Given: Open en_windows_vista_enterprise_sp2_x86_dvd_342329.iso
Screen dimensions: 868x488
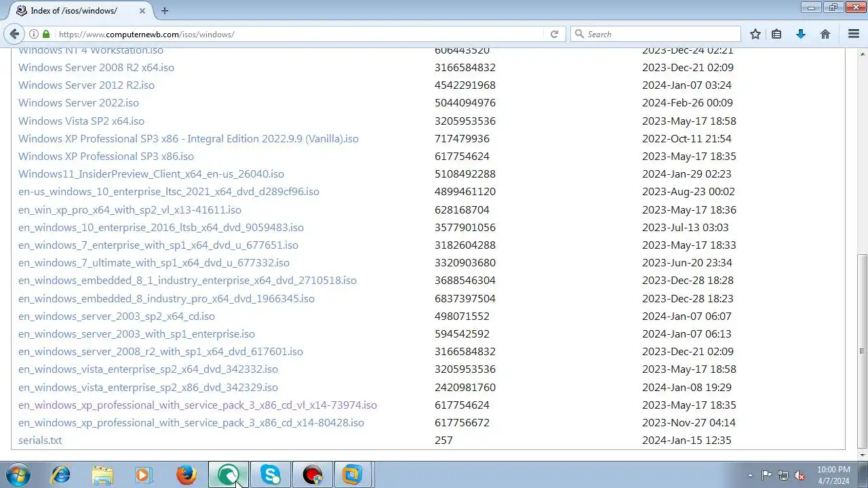Looking at the screenshot, I should (148, 387).
